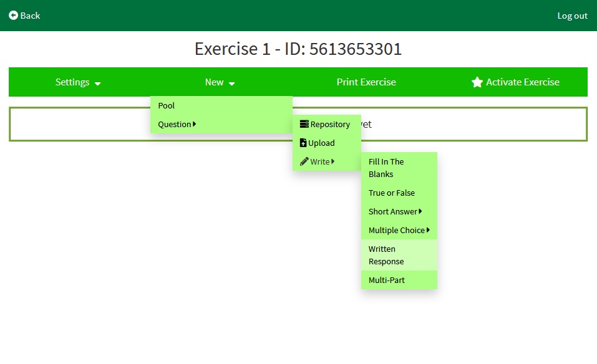Select Pool from the New menu
Viewport: 597px width, 364px height.
[167, 105]
